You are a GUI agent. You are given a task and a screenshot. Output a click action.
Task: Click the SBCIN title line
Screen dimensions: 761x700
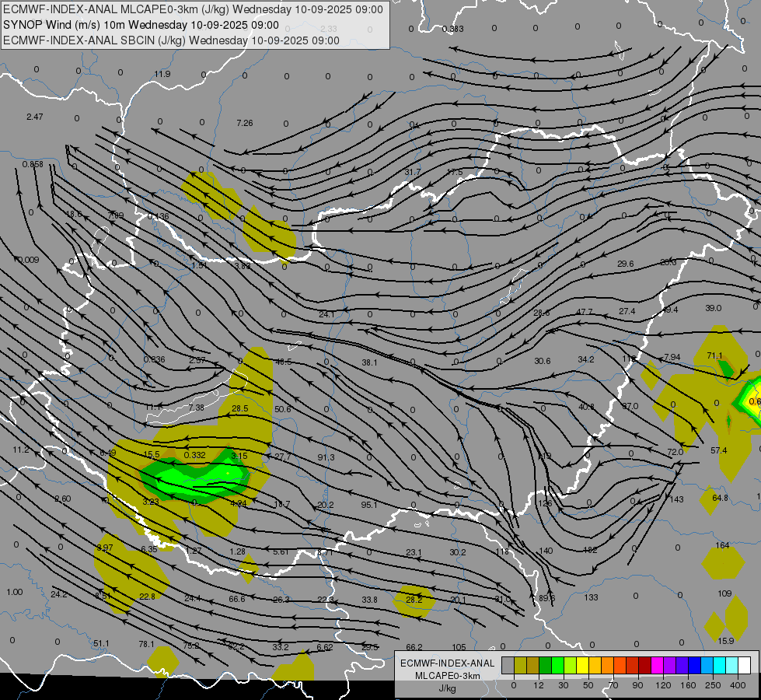[171, 40]
